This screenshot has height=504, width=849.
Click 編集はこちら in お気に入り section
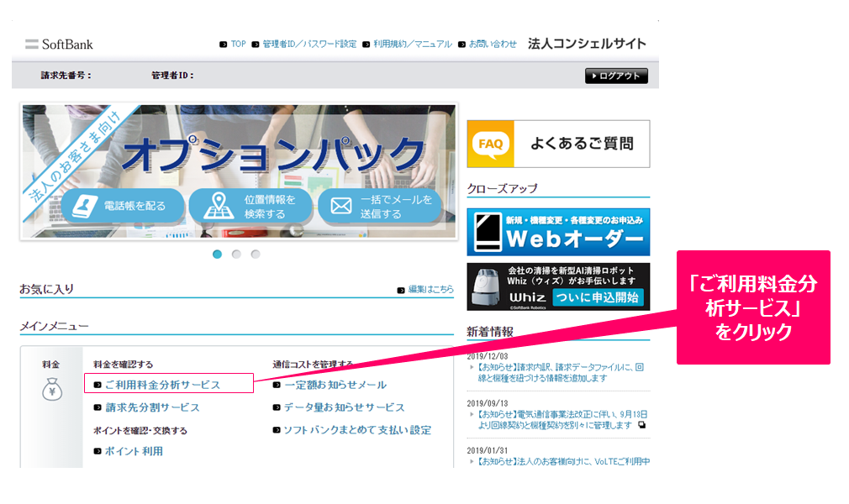pos(431,290)
